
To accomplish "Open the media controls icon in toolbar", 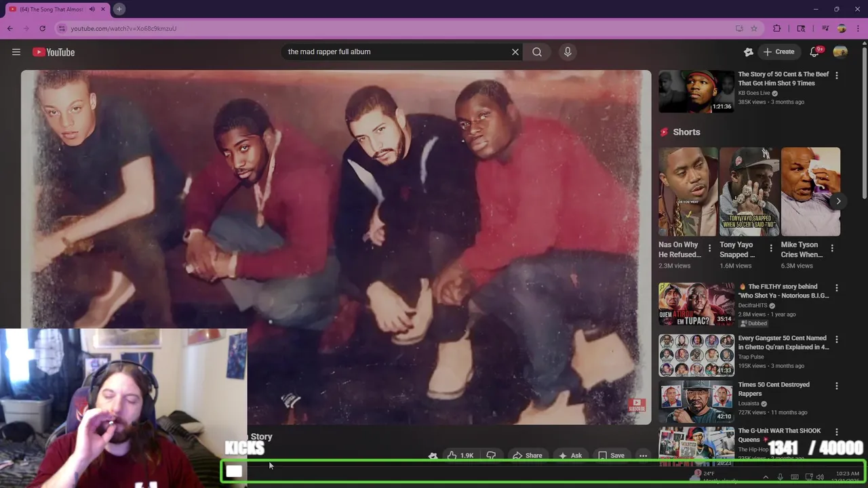I will pos(825,28).
